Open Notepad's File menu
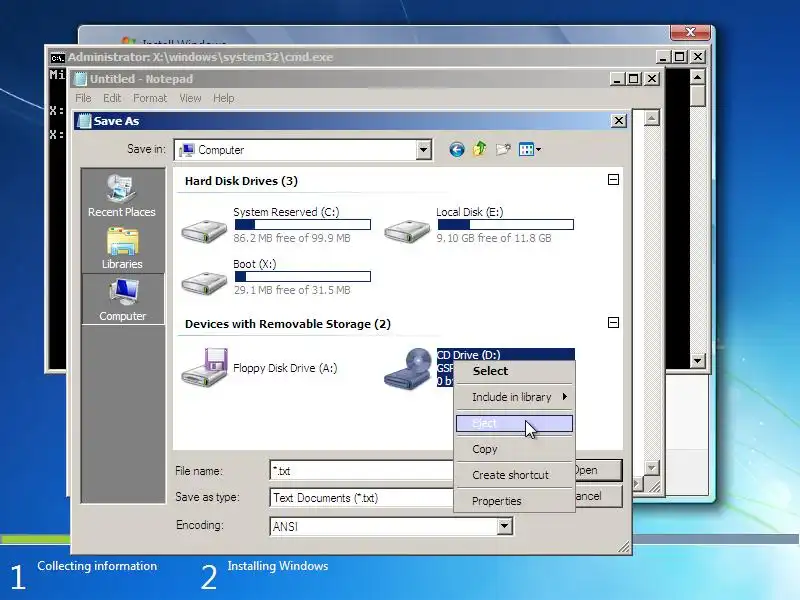The width and height of the screenshot is (800, 600). 83,98
